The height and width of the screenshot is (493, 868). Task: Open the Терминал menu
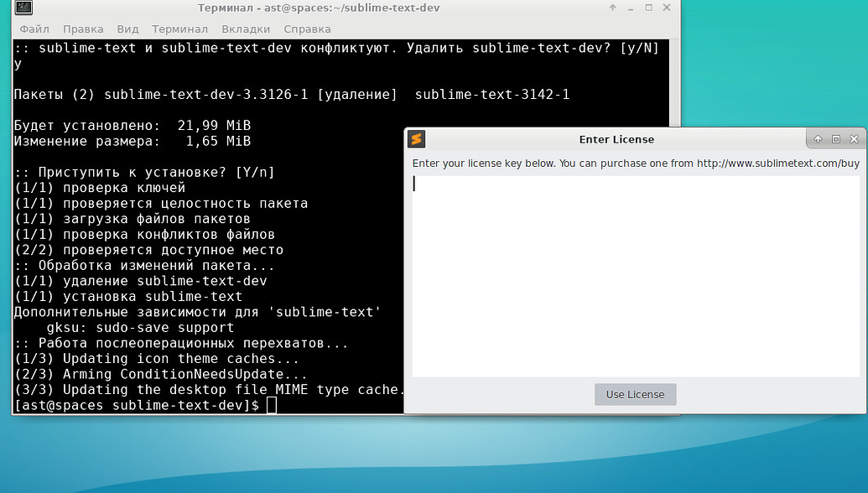pos(179,29)
